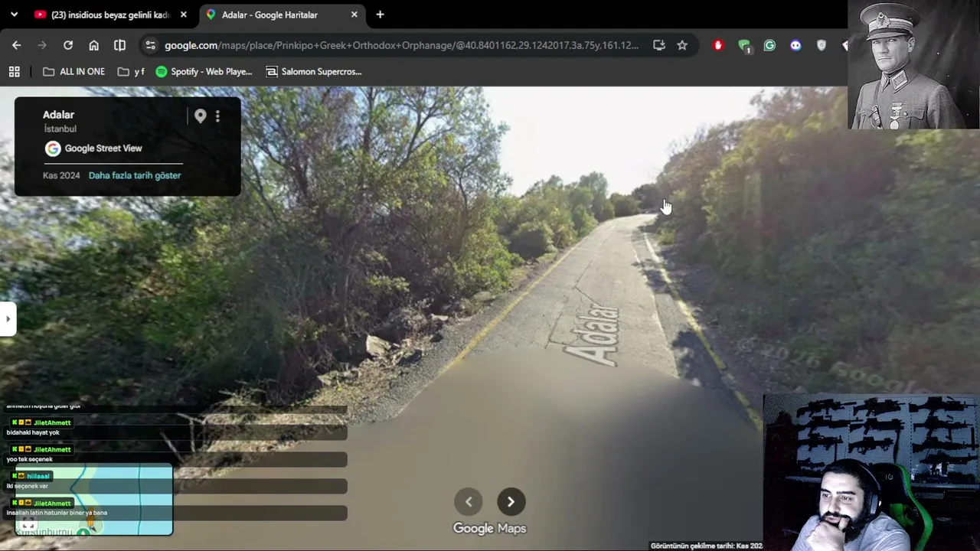980x551 pixels.
Task: Open a new browser tab
Action: [380, 15]
